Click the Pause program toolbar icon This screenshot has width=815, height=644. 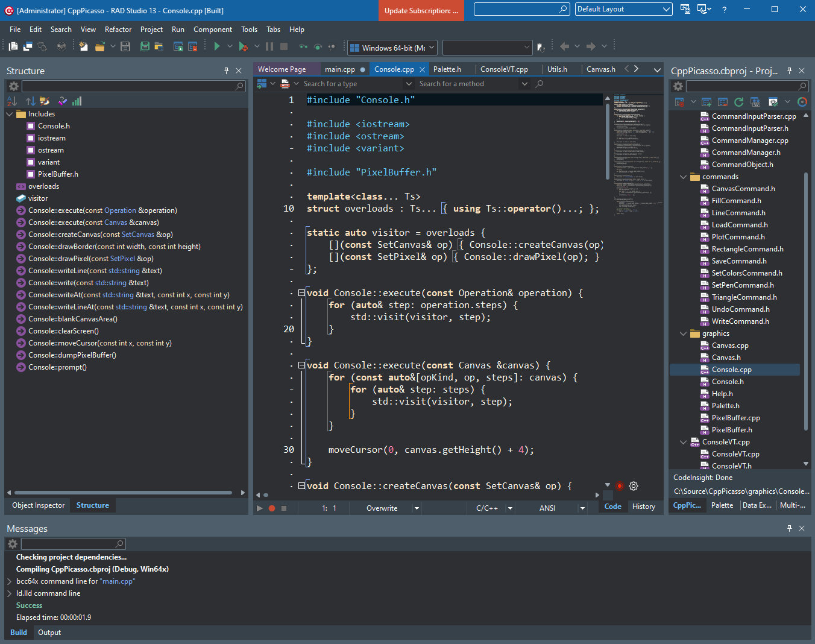pyautogui.click(x=269, y=46)
